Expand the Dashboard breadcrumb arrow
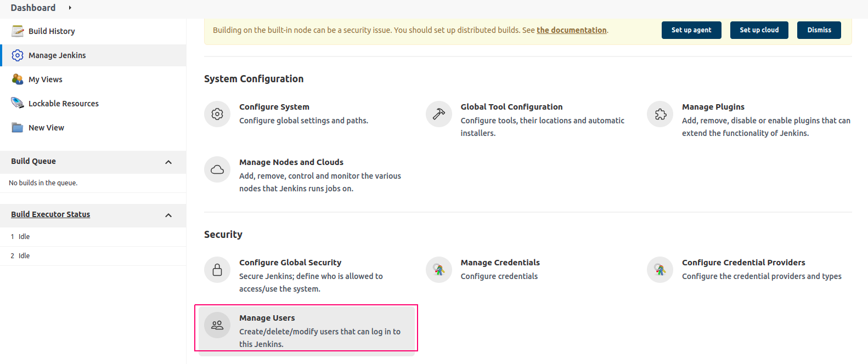Screen dimensions: 868x364 [x=70, y=8]
